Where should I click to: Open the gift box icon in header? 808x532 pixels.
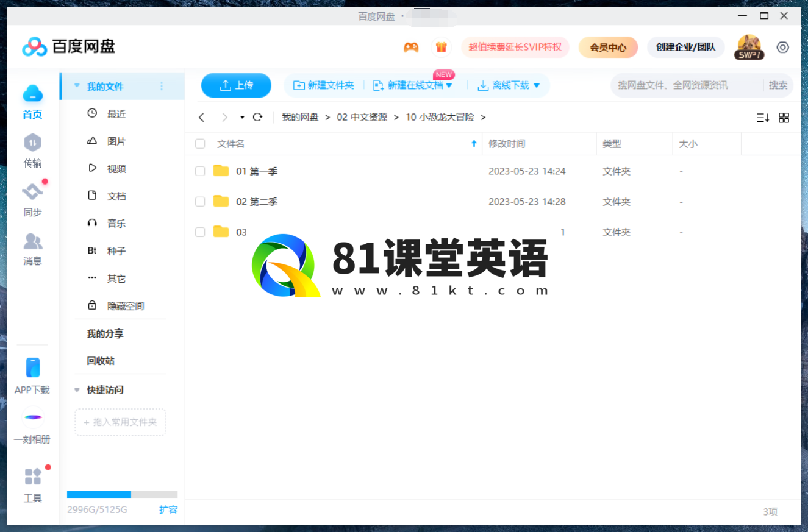click(441, 47)
